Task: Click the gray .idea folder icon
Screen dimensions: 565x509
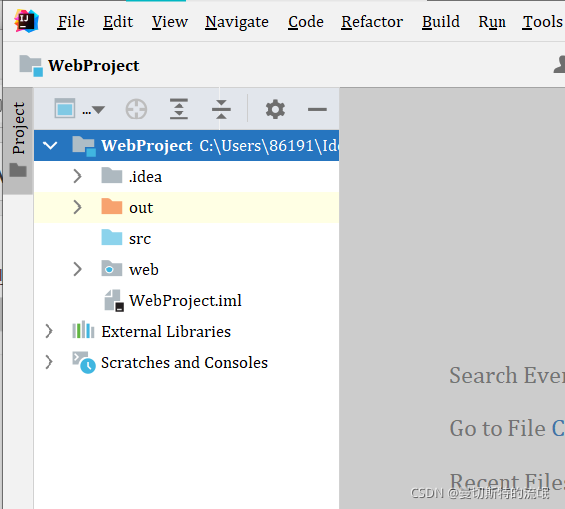Action: point(112,175)
